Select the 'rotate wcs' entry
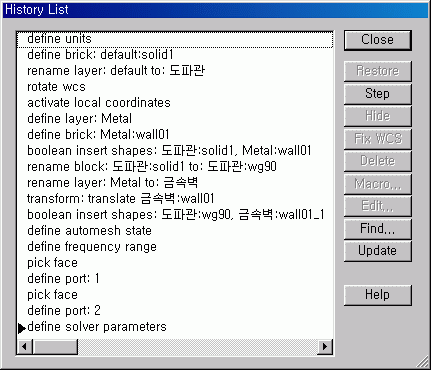 coord(175,87)
